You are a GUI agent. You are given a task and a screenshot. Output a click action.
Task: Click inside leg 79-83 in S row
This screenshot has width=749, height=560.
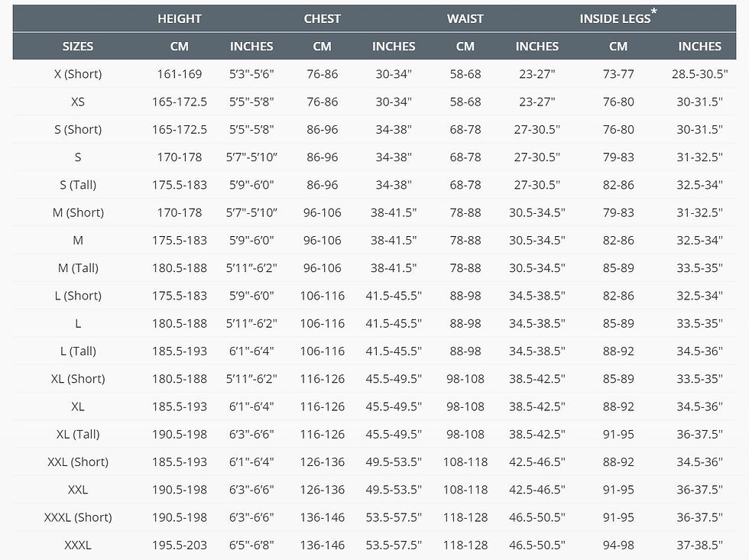pos(618,157)
